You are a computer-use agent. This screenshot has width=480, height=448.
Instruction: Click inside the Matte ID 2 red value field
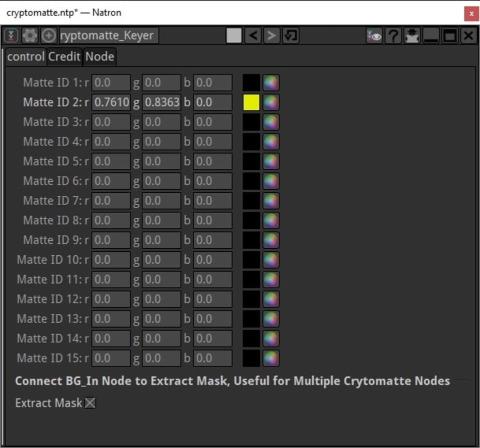pos(110,102)
